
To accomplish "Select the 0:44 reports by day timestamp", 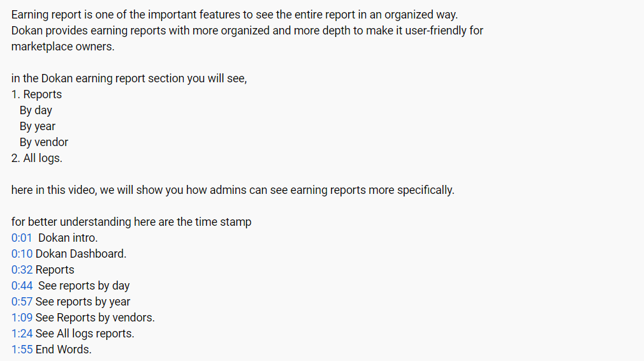I will [22, 286].
